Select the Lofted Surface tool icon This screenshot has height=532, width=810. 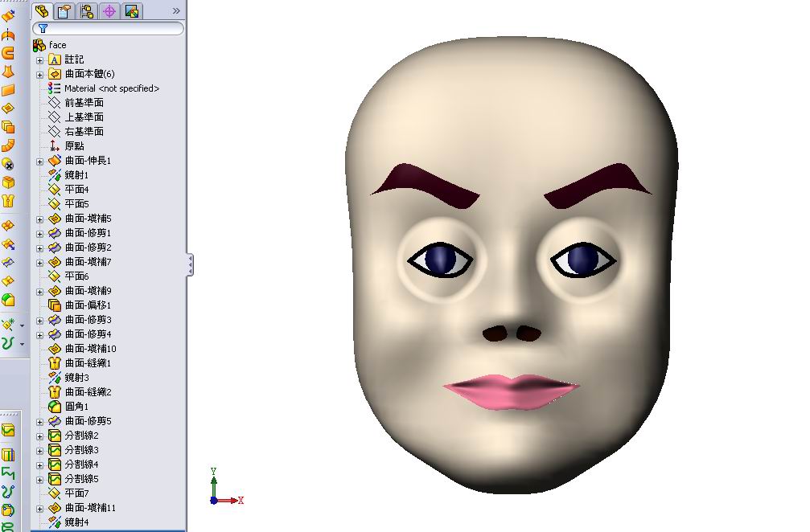point(10,71)
